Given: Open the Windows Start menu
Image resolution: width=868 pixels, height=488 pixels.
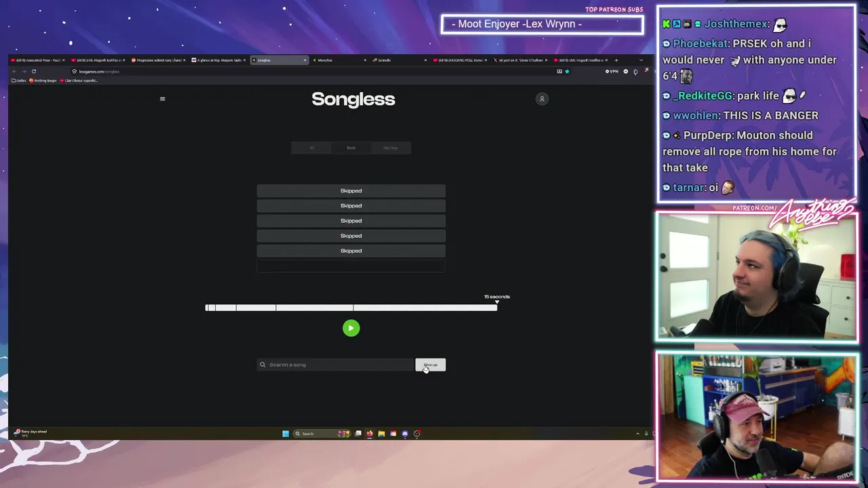Looking at the screenshot, I should (285, 434).
